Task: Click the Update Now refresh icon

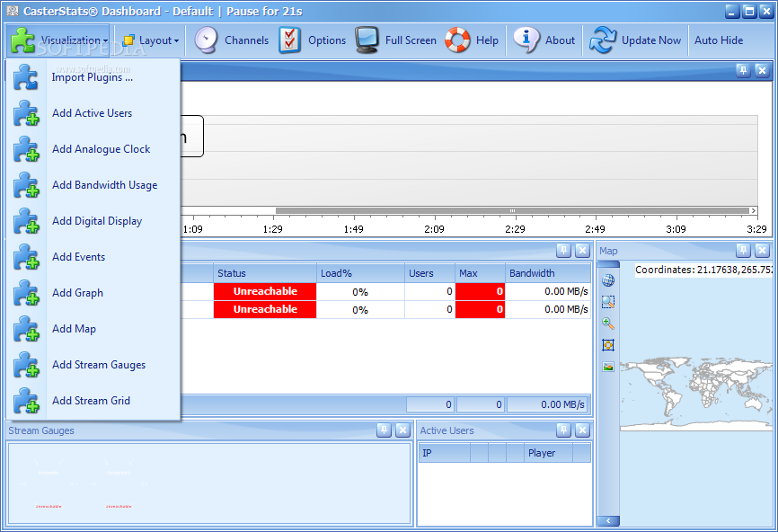Action: click(x=602, y=40)
